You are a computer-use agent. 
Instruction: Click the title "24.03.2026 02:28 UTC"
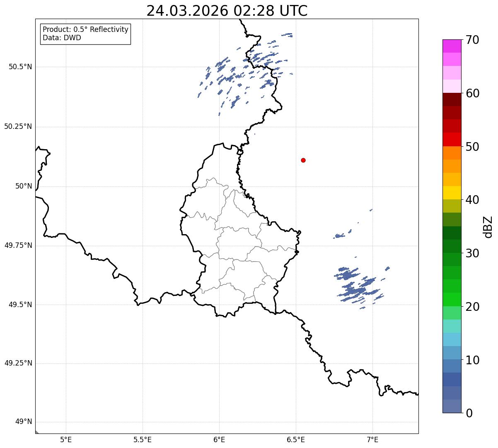227,11
